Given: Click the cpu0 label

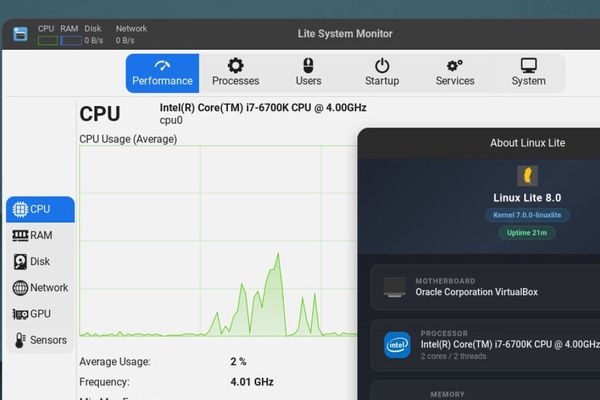Looking at the screenshot, I should point(171,120).
